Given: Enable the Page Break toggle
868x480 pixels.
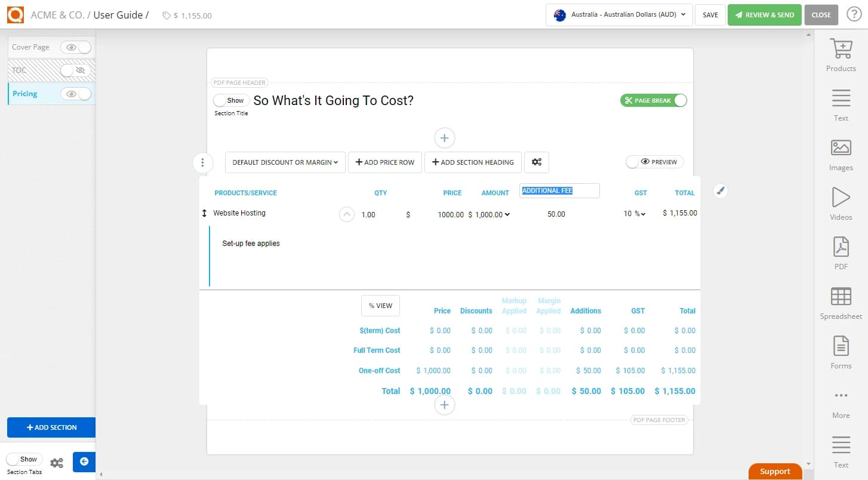Looking at the screenshot, I should [653, 100].
